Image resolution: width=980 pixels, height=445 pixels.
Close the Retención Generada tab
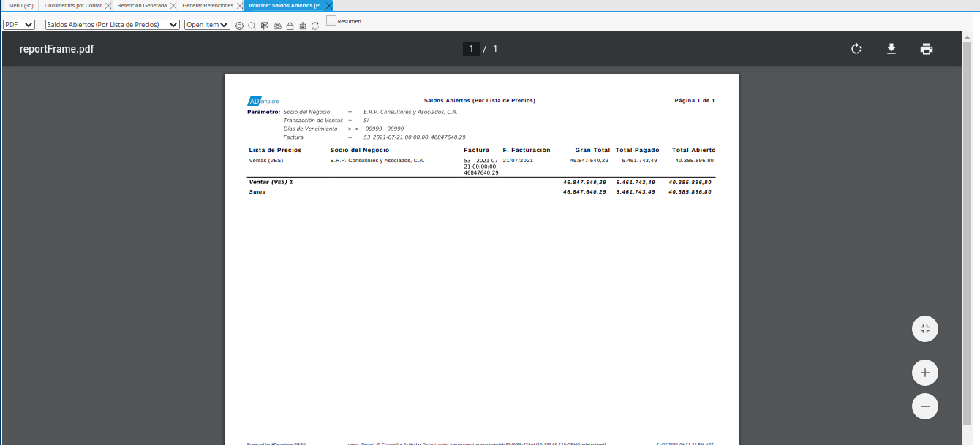click(173, 6)
